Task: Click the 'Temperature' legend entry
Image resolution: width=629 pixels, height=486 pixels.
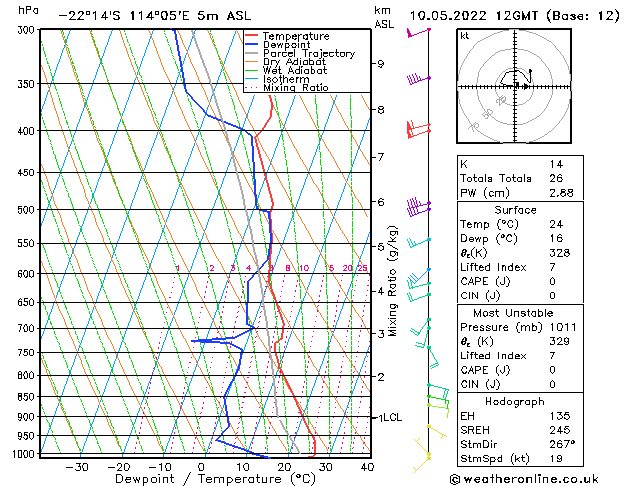Action: [x=296, y=36]
